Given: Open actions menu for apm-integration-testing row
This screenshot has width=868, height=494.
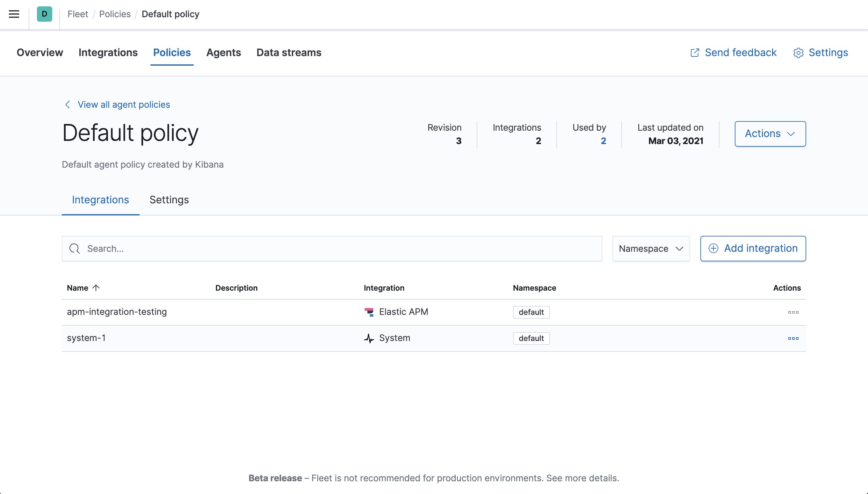Looking at the screenshot, I should [793, 312].
